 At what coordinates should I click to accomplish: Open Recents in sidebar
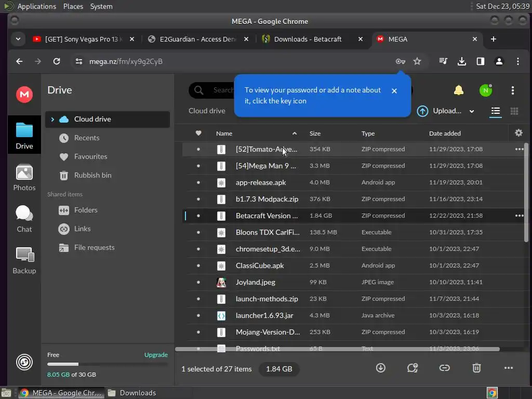pyautogui.click(x=107, y=138)
